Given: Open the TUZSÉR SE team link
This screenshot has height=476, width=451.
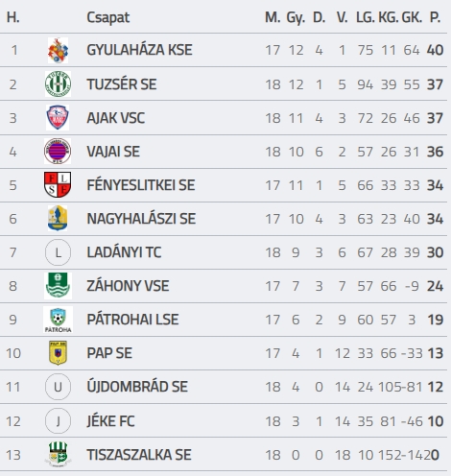Looking at the screenshot, I should (122, 84).
